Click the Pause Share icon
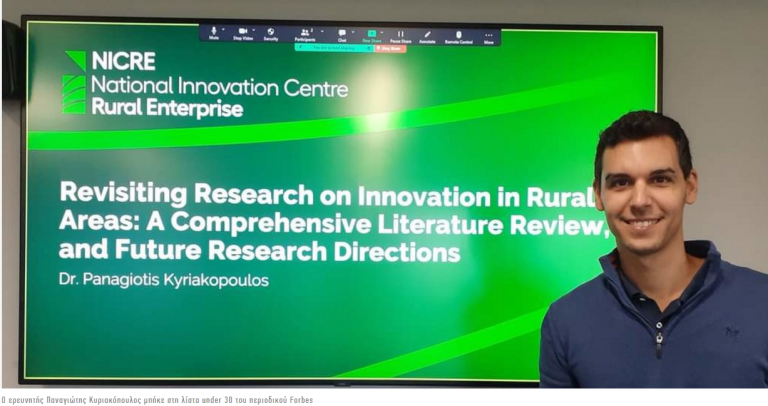Image resolution: width=768 pixels, height=406 pixels. tap(401, 36)
